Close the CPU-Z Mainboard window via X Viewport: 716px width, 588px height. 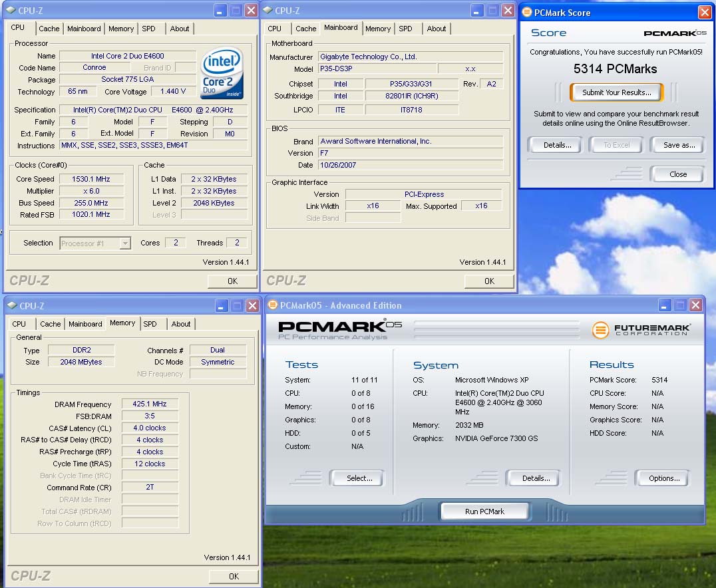coord(508,11)
